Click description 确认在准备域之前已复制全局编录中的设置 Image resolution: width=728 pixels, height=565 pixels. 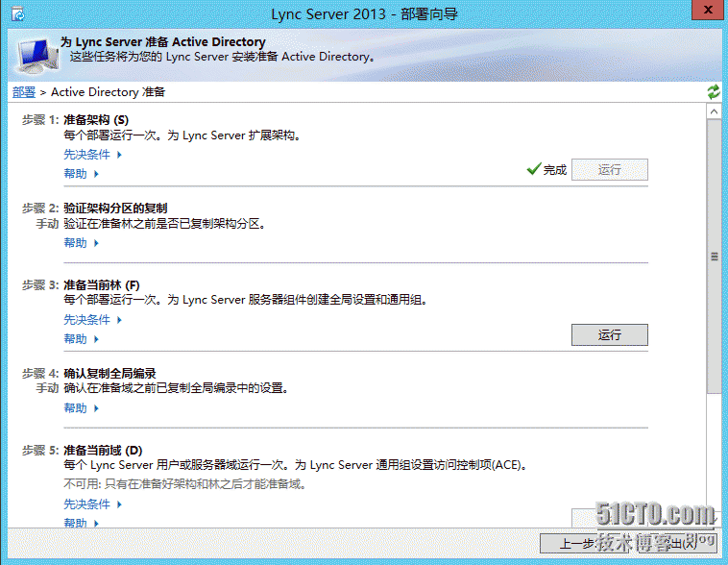click(x=177, y=388)
